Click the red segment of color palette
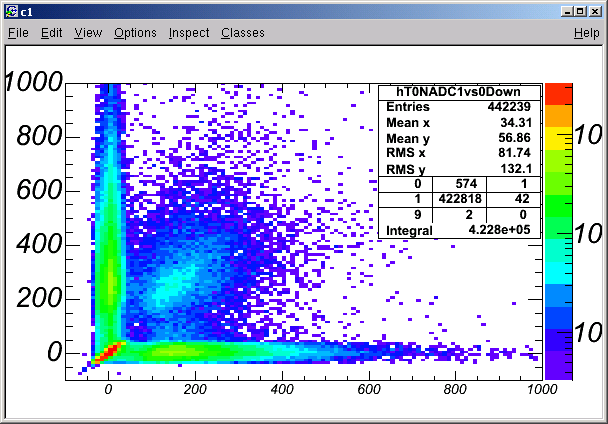 click(x=558, y=94)
